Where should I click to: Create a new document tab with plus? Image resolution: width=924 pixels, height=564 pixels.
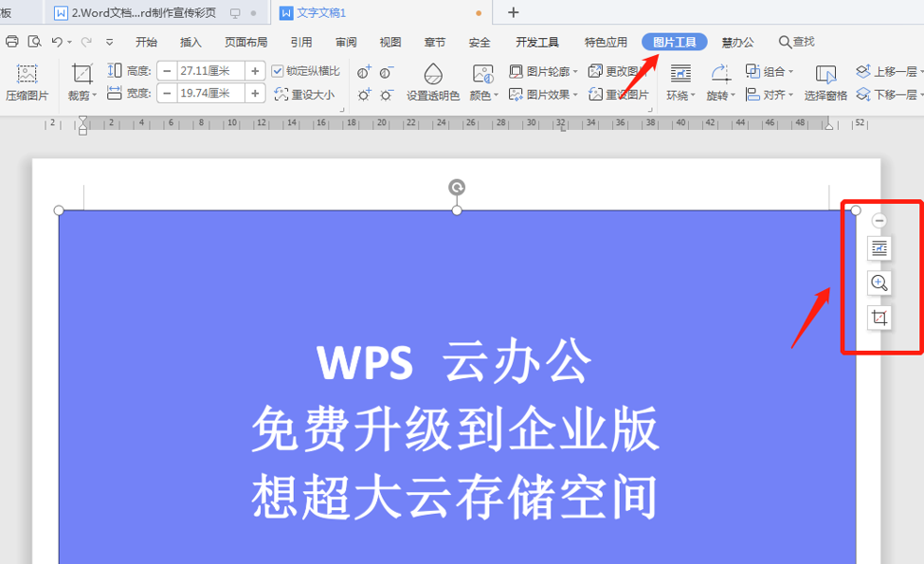coord(514,12)
